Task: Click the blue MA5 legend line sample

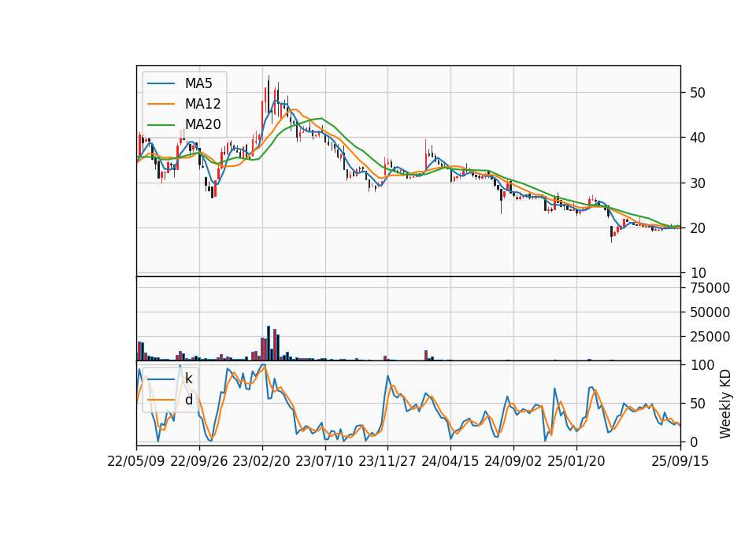Action: click(161, 83)
